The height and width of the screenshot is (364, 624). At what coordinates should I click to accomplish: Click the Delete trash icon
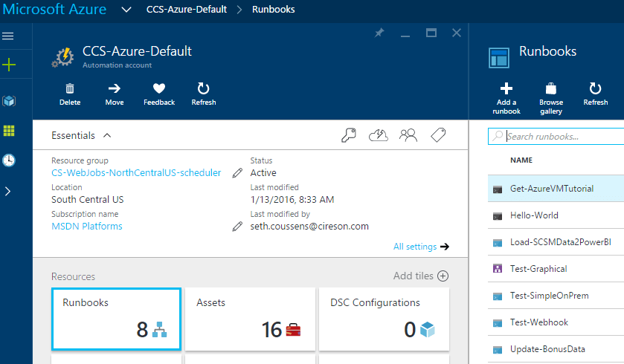click(x=70, y=88)
